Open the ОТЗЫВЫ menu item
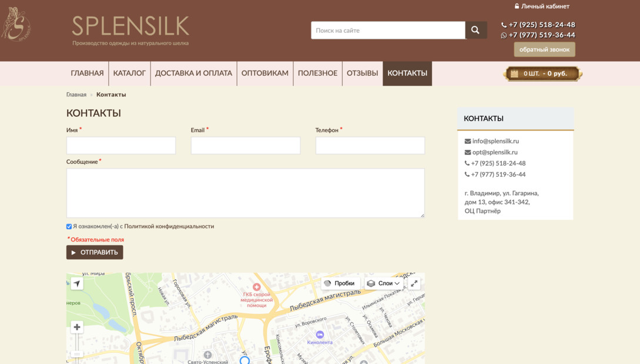This screenshot has width=640, height=364. coord(363,73)
